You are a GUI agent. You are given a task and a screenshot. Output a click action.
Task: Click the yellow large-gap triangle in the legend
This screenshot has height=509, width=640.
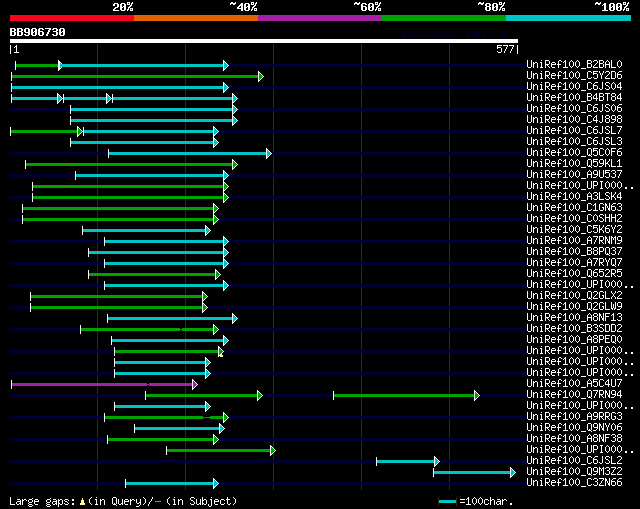click(82, 501)
